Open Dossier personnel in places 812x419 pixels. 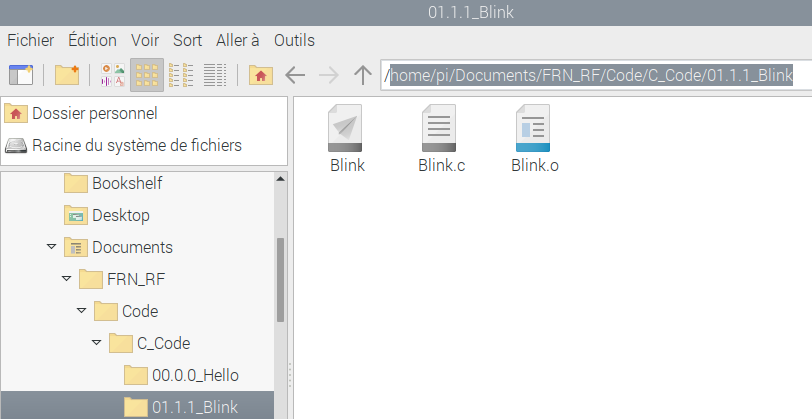point(94,113)
